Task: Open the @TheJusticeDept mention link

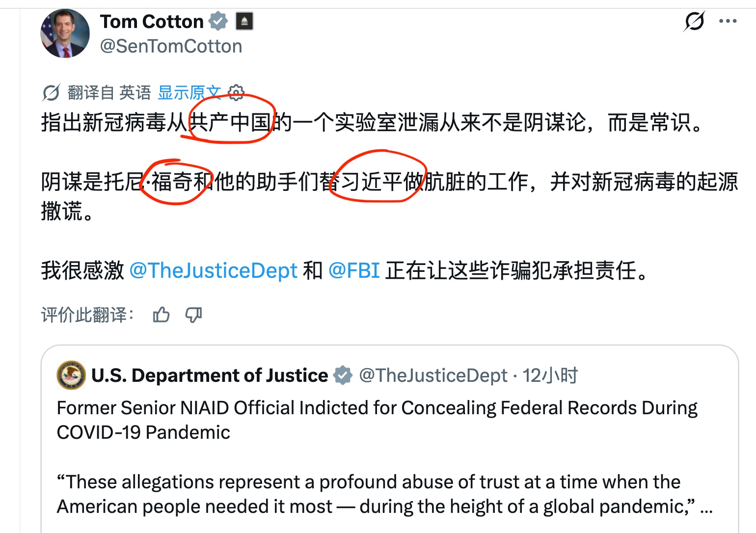Action: (213, 270)
